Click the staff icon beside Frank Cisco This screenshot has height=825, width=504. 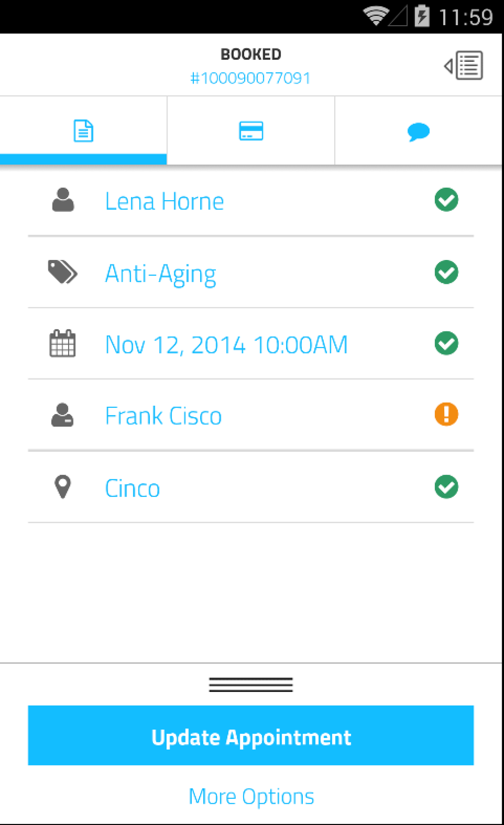pos(63,415)
